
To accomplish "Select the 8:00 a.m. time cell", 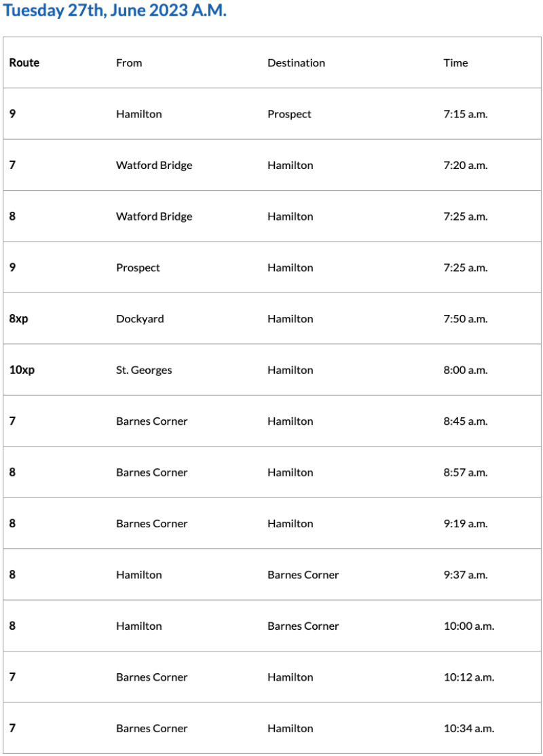I will 465,370.
